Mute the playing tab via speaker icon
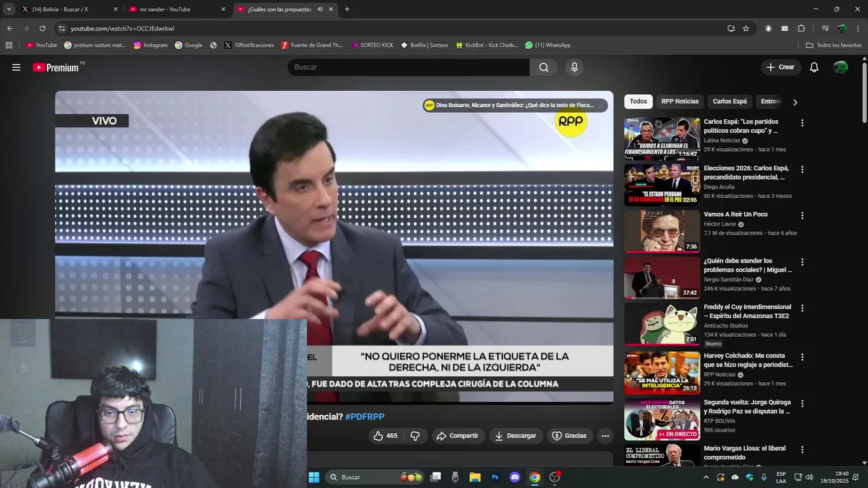The height and width of the screenshot is (488, 868). coord(319,9)
